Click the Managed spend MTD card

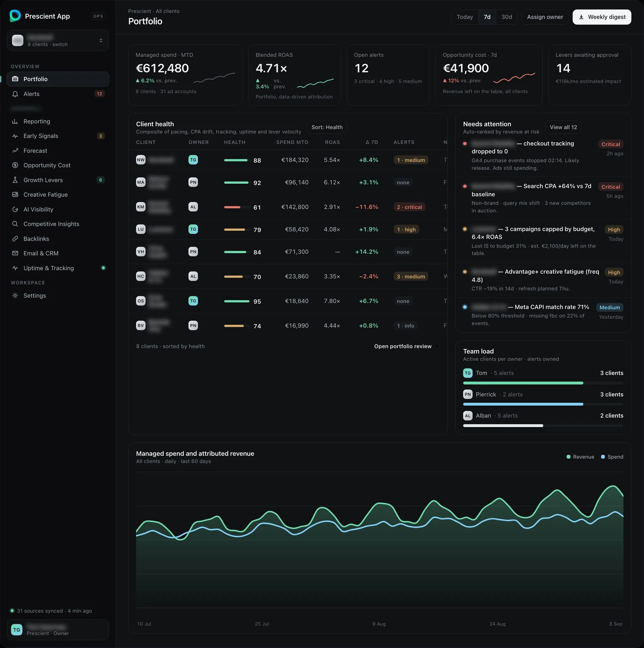click(x=185, y=75)
